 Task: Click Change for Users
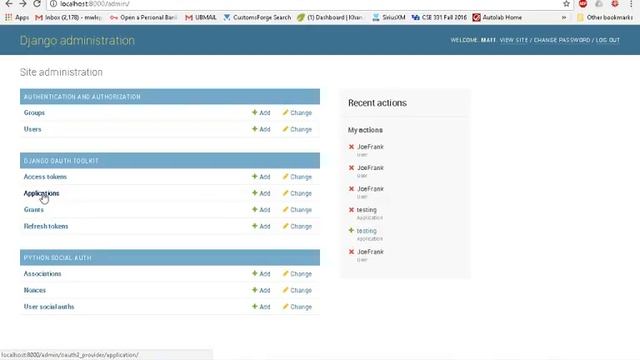point(297,129)
